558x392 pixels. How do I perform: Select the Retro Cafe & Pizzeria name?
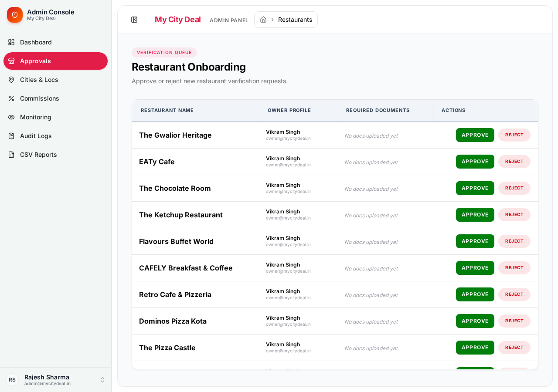[175, 294]
